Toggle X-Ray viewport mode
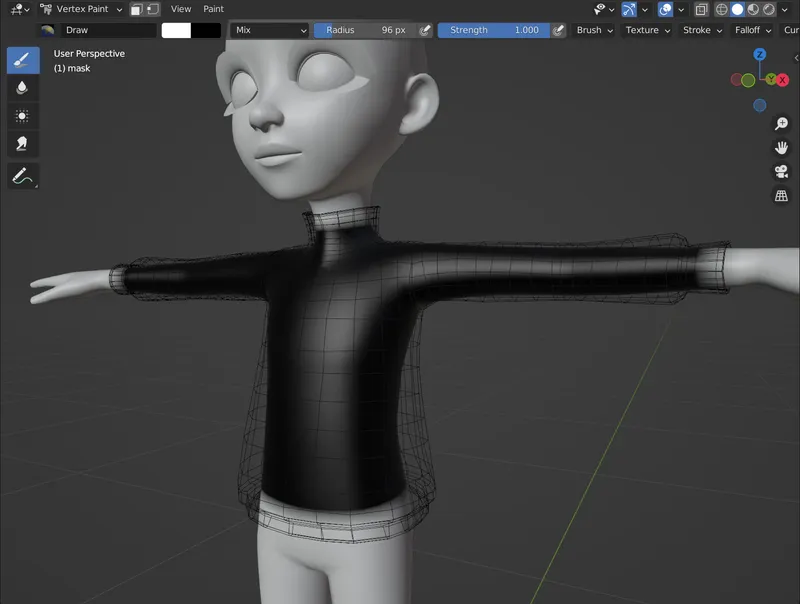The height and width of the screenshot is (604, 800). 701,9
